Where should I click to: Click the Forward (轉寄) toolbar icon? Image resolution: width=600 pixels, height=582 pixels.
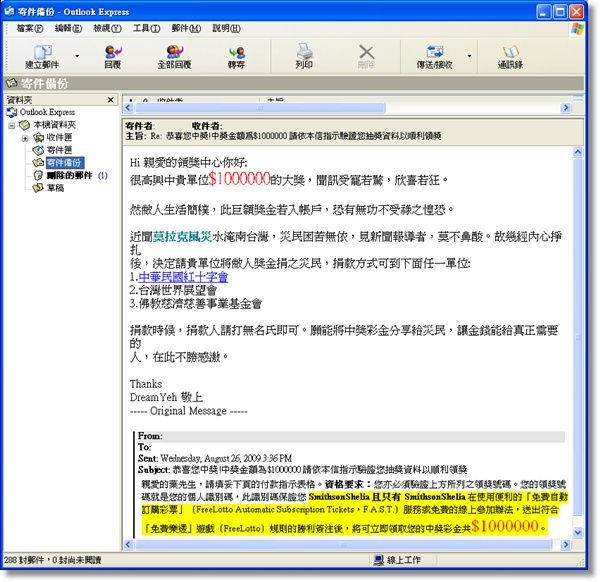click(x=236, y=52)
